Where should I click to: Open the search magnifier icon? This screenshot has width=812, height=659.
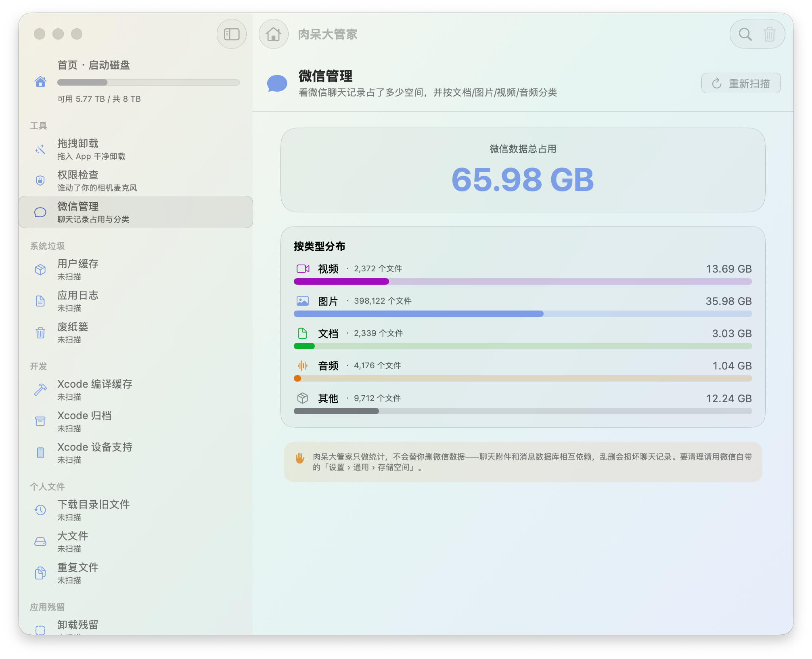(745, 34)
